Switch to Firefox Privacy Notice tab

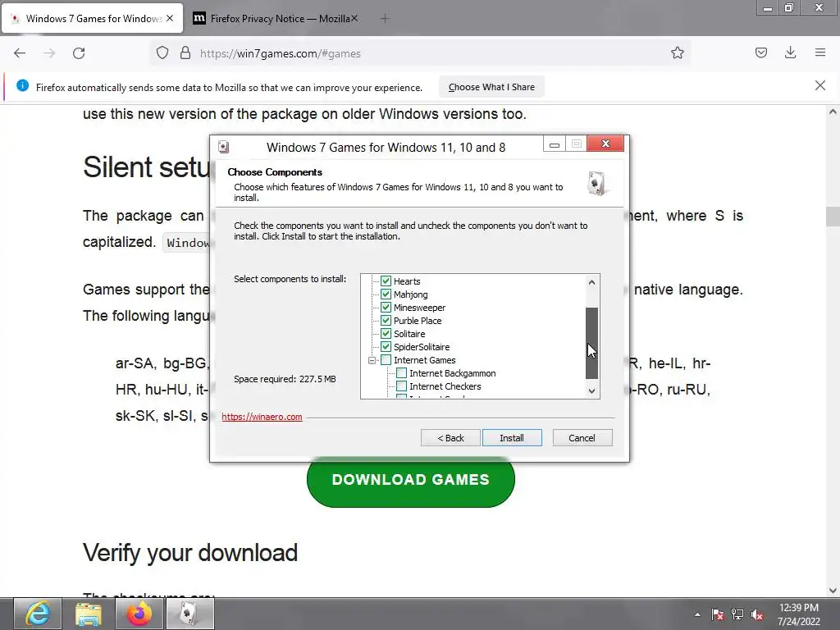click(x=276, y=18)
